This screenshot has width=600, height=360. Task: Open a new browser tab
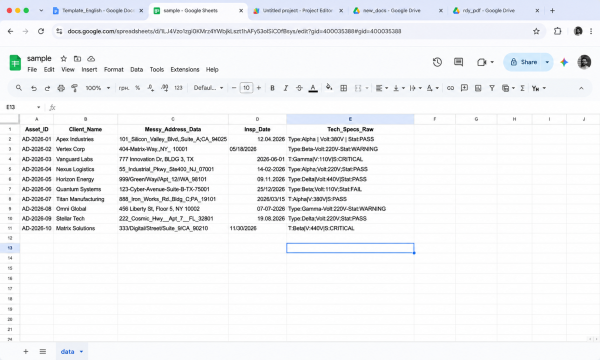click(x=552, y=11)
